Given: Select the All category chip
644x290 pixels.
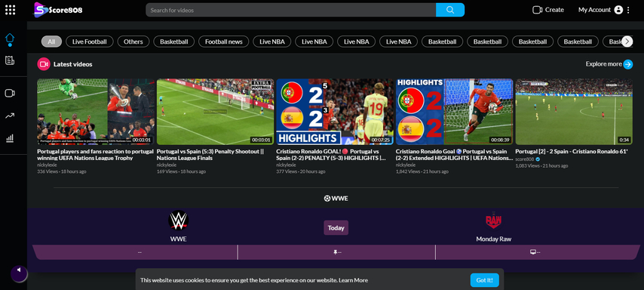Looking at the screenshot, I should [x=51, y=42].
